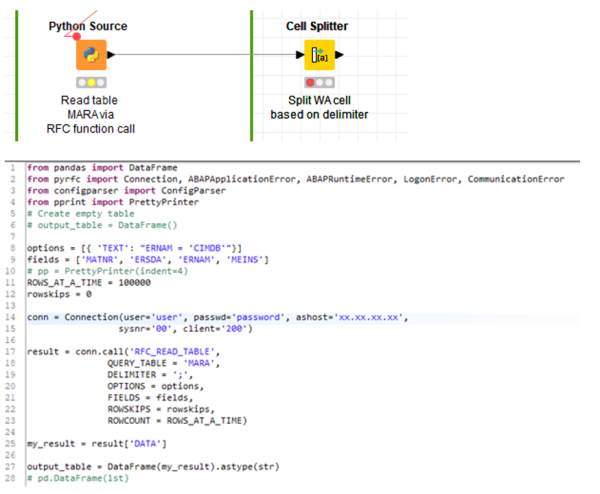
Task: Click the 'ROWS_AT_A_TIME = 100000' line
Action: point(89,282)
